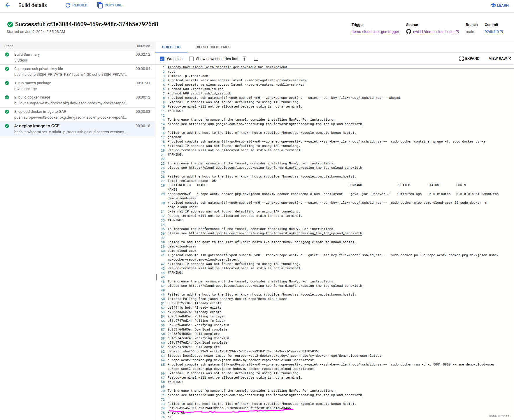Click success check icon of step 4 deploy
The height and width of the screenshot is (420, 514).
(7, 126)
